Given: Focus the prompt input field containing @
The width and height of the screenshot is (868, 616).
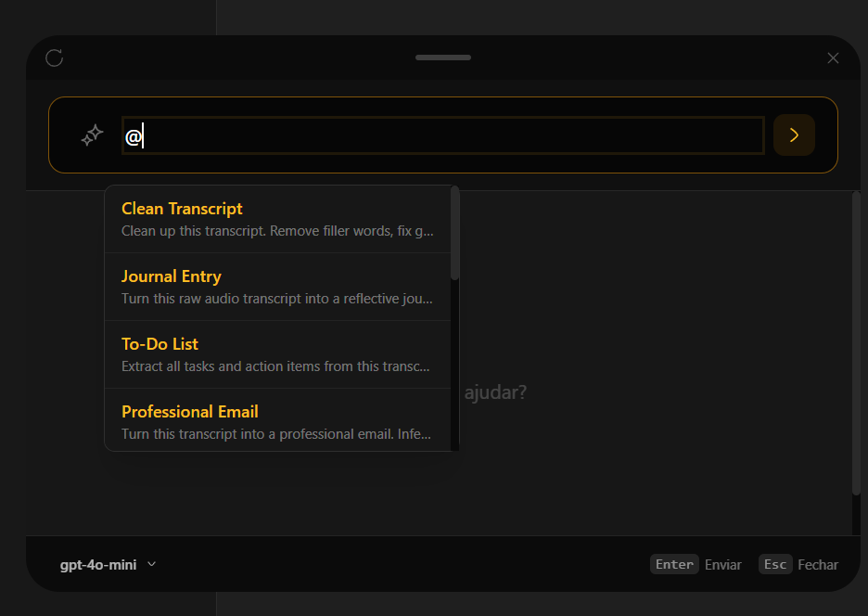Looking at the screenshot, I should 443,135.
